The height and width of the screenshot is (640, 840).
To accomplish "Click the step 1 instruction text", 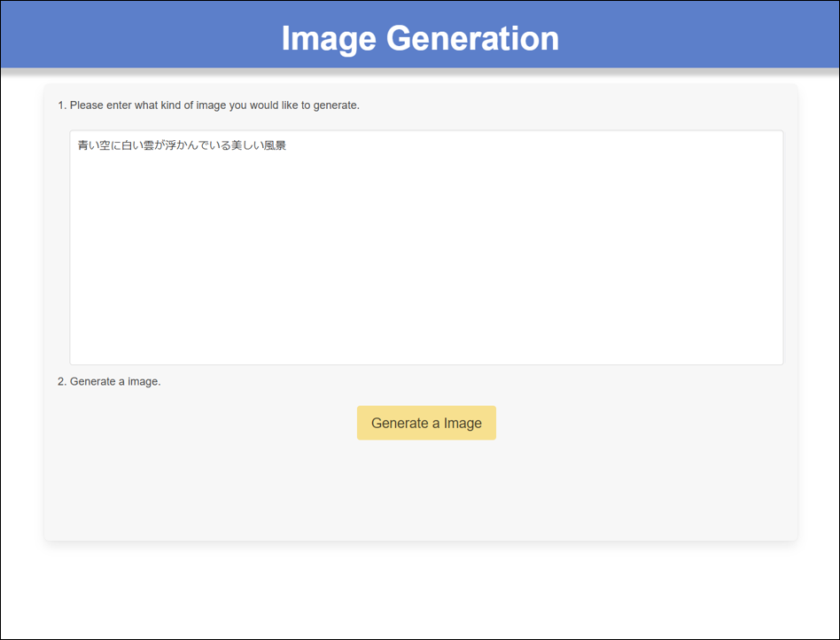I will pos(208,105).
